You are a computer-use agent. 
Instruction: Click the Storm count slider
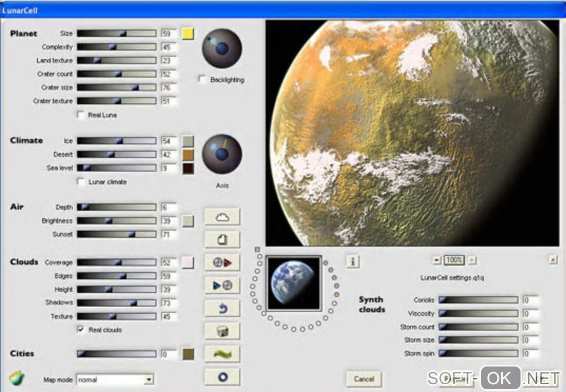pyautogui.click(x=478, y=327)
